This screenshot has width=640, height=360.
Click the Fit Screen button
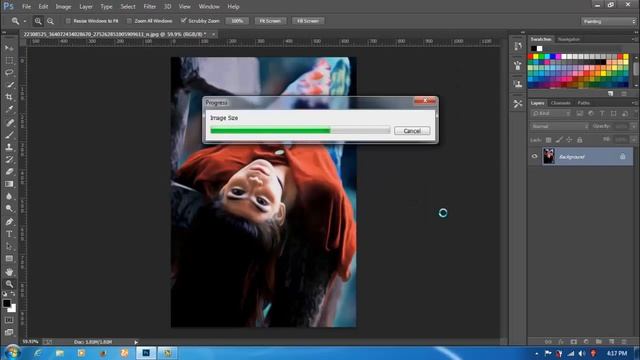(x=270, y=21)
